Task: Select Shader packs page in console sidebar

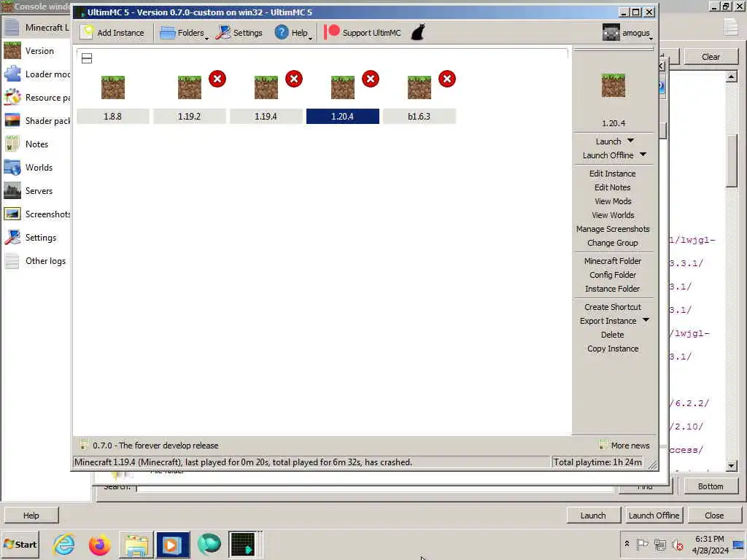Action: [36, 121]
